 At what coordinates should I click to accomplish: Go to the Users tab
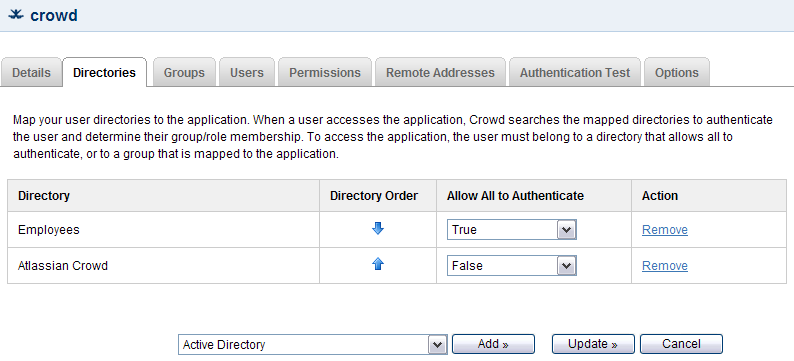247,72
